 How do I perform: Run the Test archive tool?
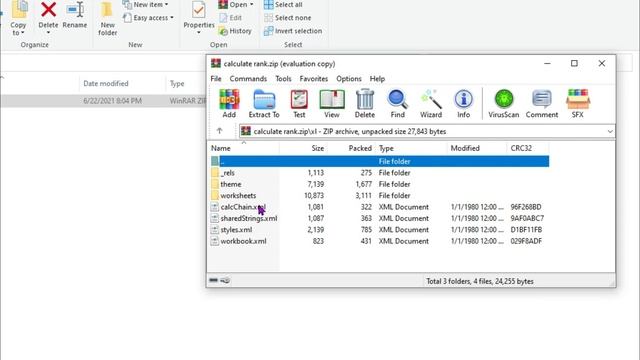(299, 104)
